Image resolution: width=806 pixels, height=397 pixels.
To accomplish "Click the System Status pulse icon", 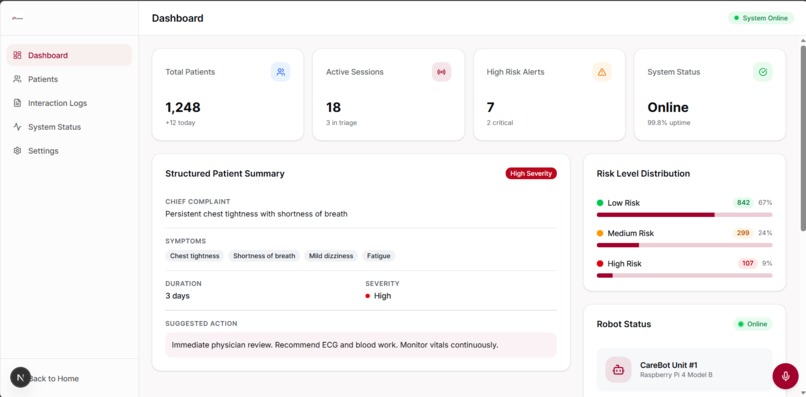I will (17, 127).
